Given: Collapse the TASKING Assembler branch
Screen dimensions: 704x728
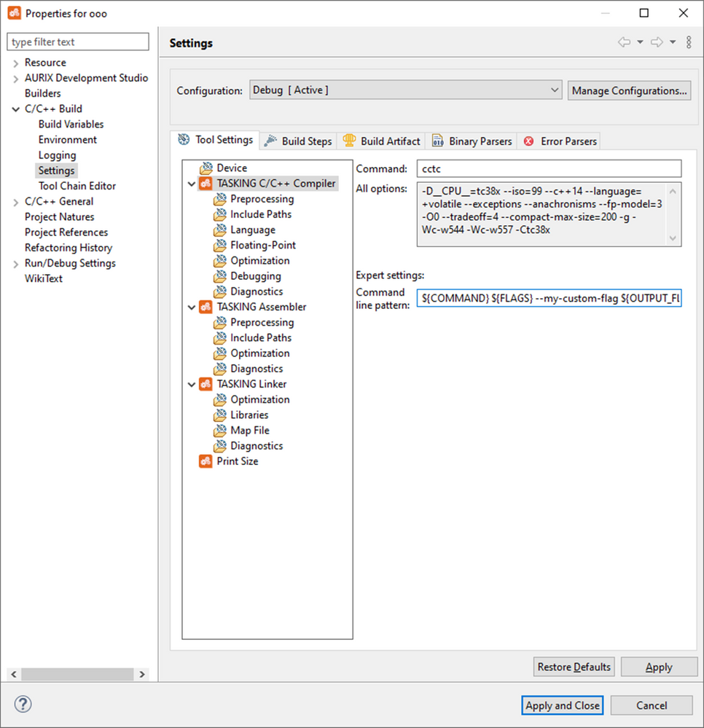Looking at the screenshot, I should point(192,306).
